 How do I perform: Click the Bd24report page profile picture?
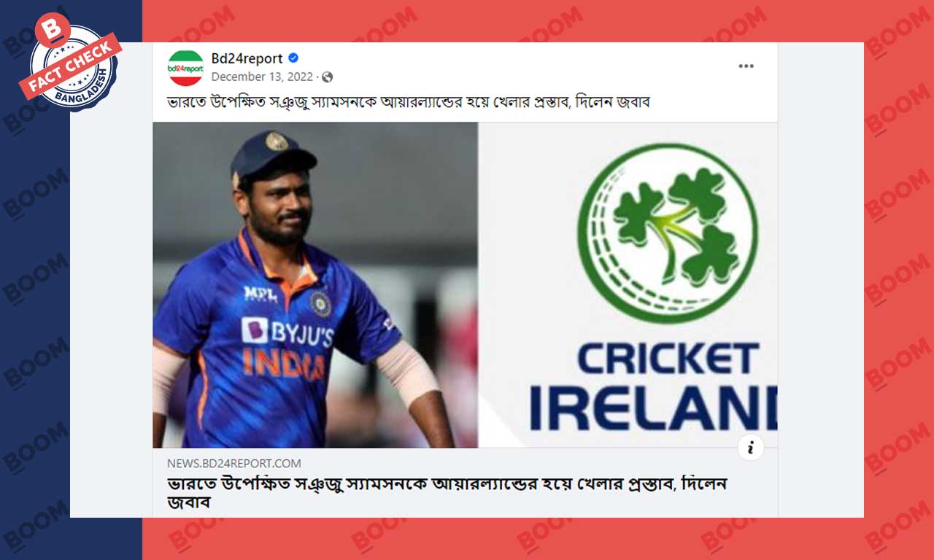point(185,68)
